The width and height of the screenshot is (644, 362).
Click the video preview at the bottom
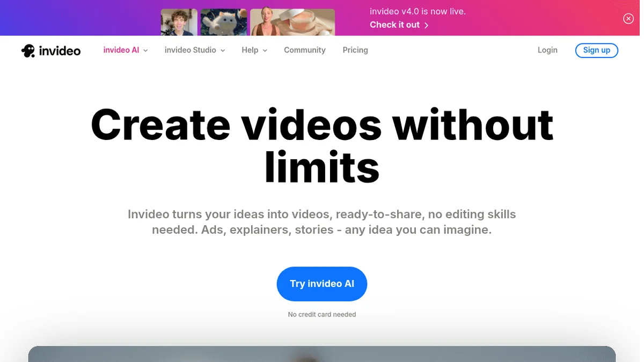click(322, 356)
